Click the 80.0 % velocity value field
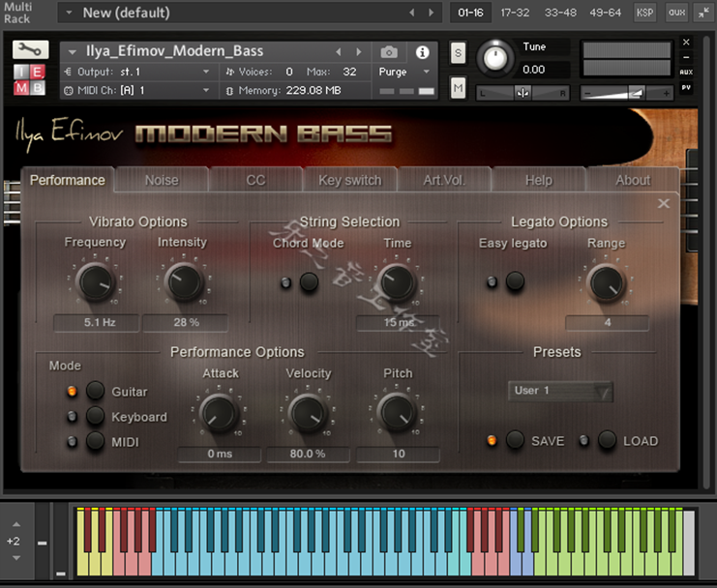This screenshot has height=588, width=717. 308,454
